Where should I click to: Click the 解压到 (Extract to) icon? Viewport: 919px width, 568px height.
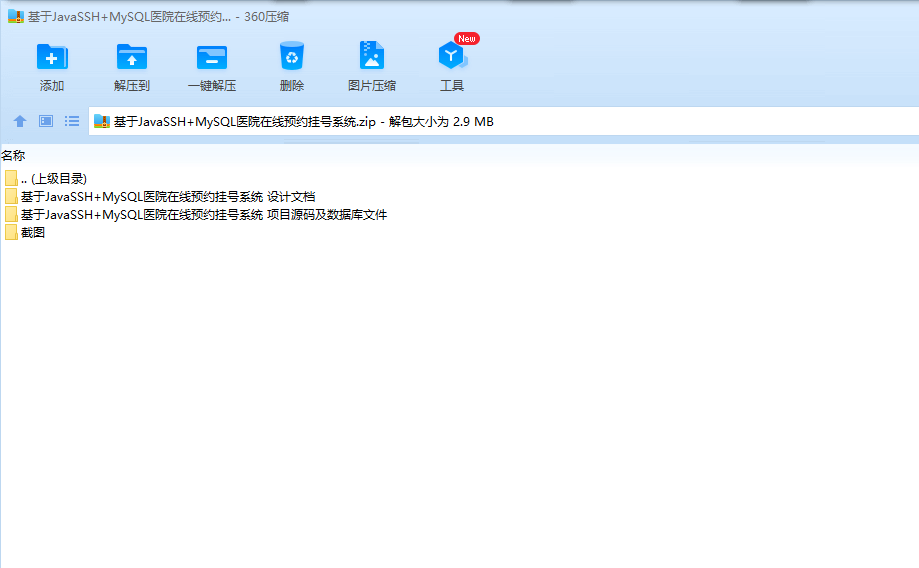(x=132, y=57)
